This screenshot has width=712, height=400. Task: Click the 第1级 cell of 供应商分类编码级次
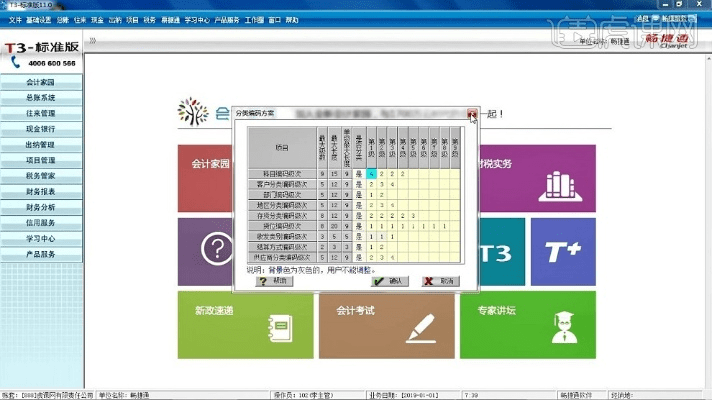click(371, 257)
